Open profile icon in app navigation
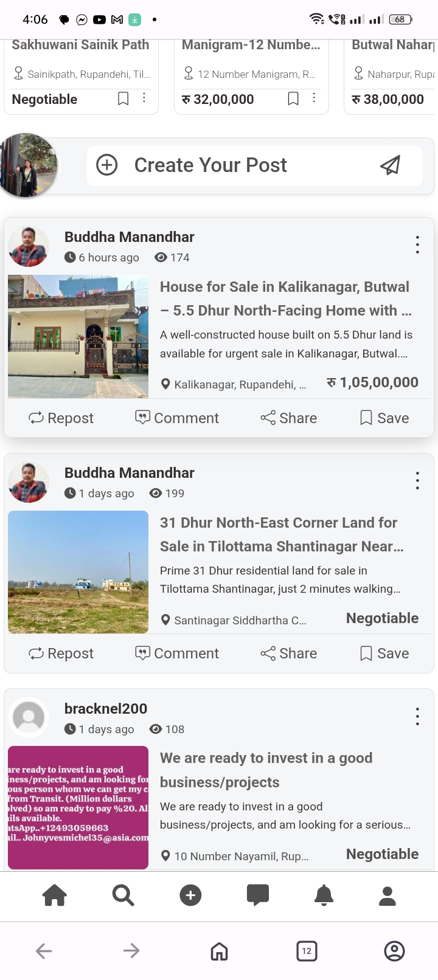Viewport: 438px width, 980px height. coord(388,895)
